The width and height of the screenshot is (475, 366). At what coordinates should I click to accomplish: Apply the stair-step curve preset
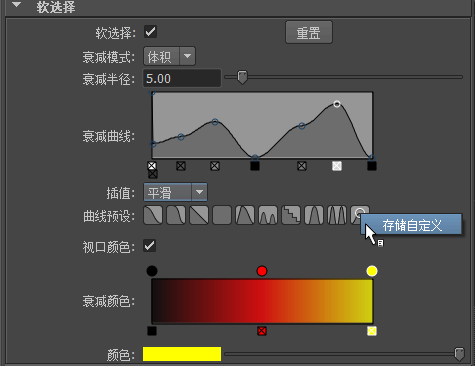(291, 215)
